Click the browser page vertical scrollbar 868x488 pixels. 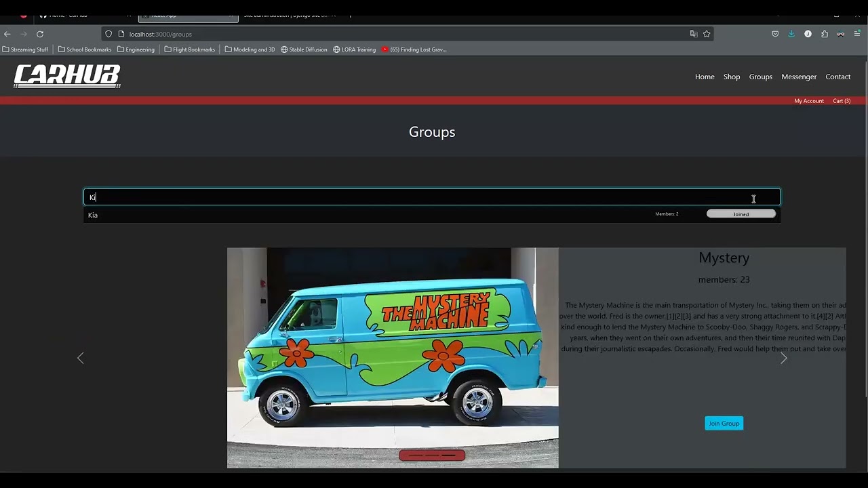click(x=865, y=230)
